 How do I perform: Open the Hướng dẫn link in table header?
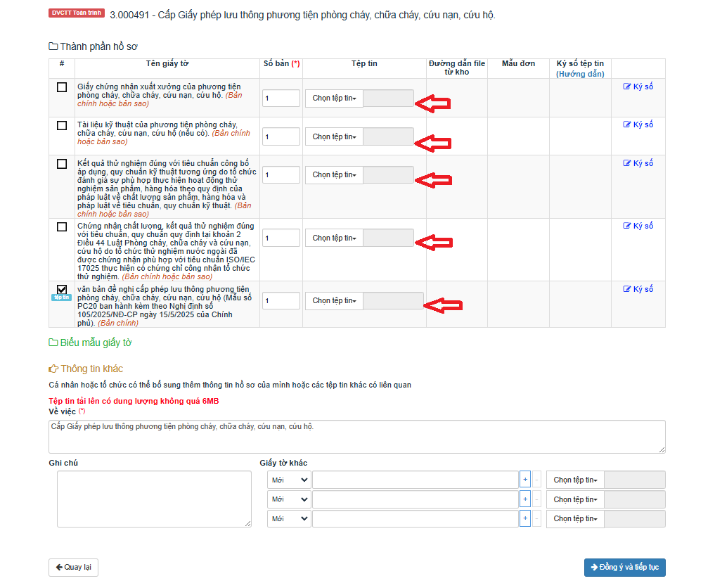pos(580,74)
